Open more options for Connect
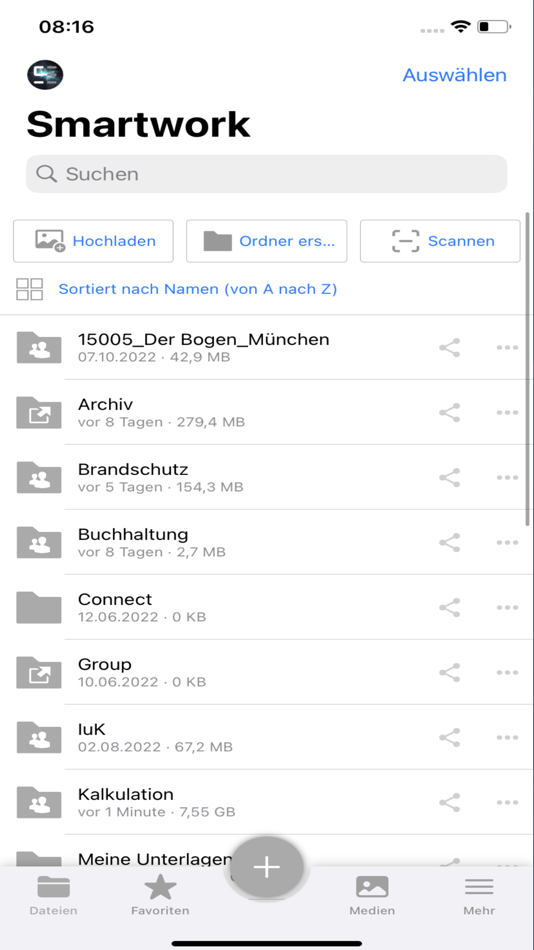The image size is (534, 950). point(507,608)
